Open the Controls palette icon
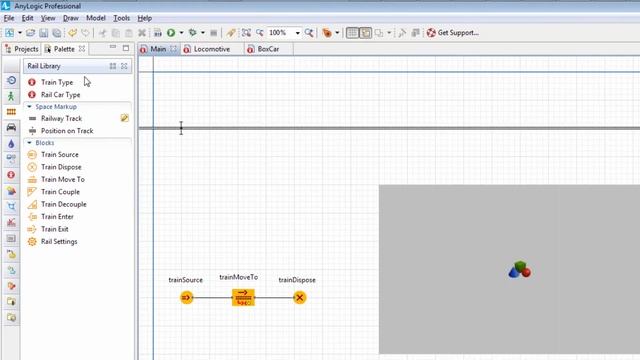The width and height of the screenshot is (640, 360). point(11,238)
